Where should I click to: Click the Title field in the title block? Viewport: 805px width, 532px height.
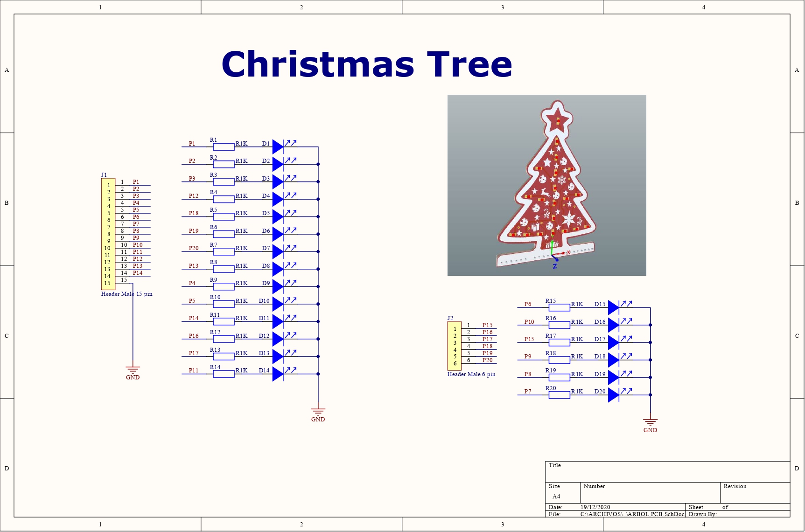(x=555, y=465)
